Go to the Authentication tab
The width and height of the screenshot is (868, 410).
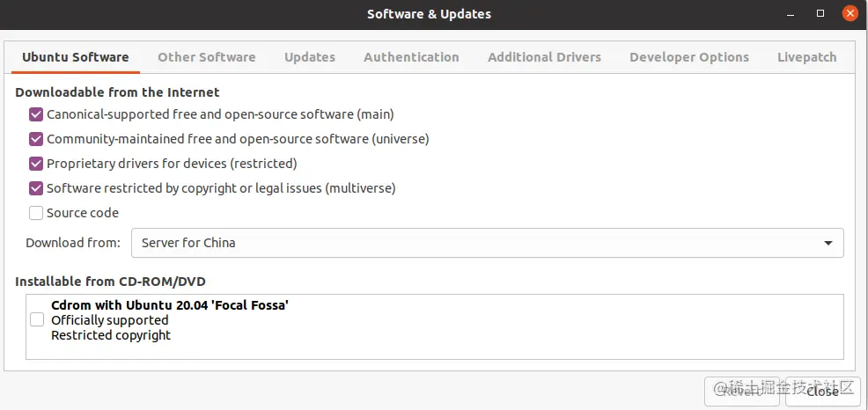click(x=411, y=57)
